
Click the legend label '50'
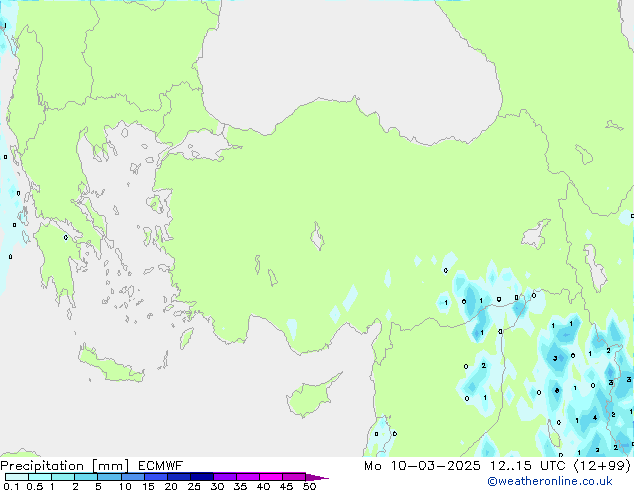tap(309, 486)
